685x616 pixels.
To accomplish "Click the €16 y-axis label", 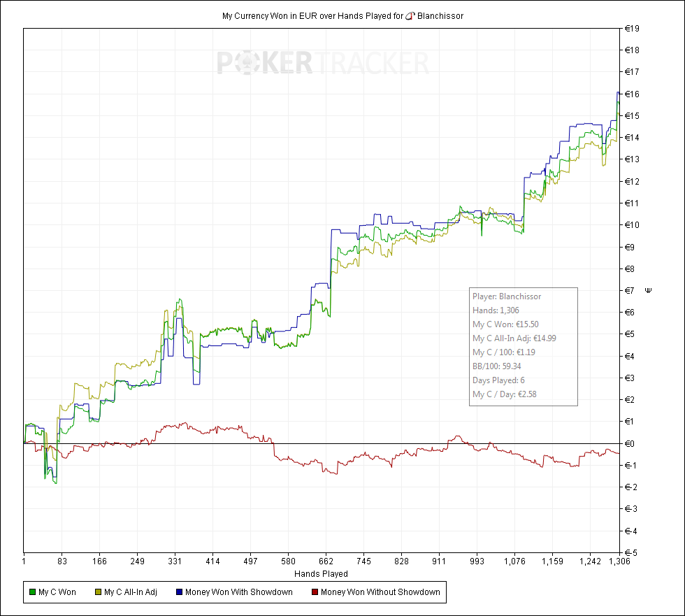I will pyautogui.click(x=632, y=94).
